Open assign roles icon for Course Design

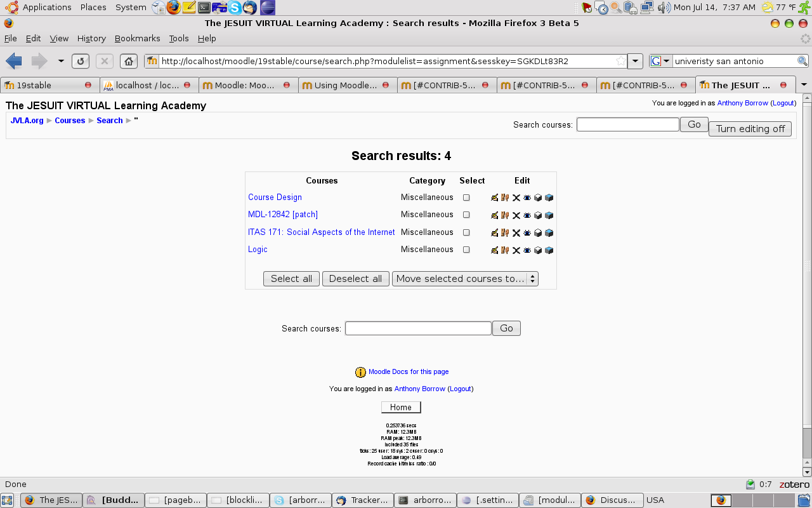[505, 197]
